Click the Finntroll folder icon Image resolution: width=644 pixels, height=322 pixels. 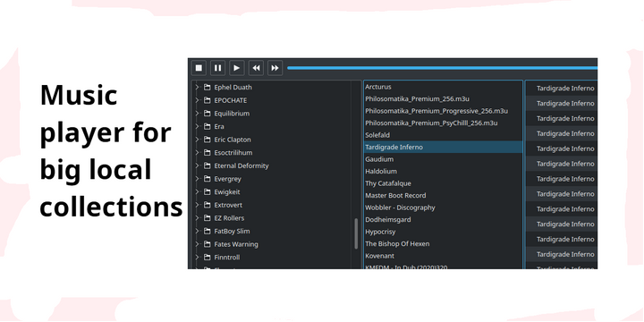coord(207,258)
